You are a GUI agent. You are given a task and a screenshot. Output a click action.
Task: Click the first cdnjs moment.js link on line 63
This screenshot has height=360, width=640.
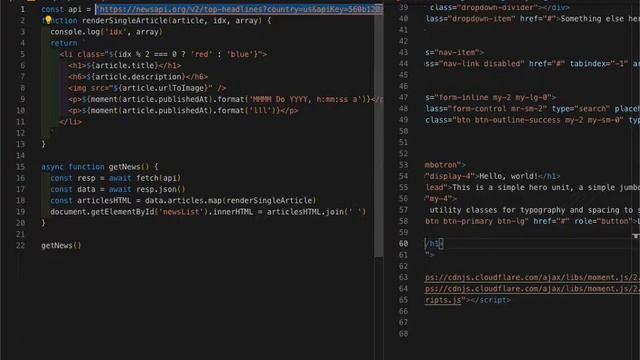click(x=532, y=278)
